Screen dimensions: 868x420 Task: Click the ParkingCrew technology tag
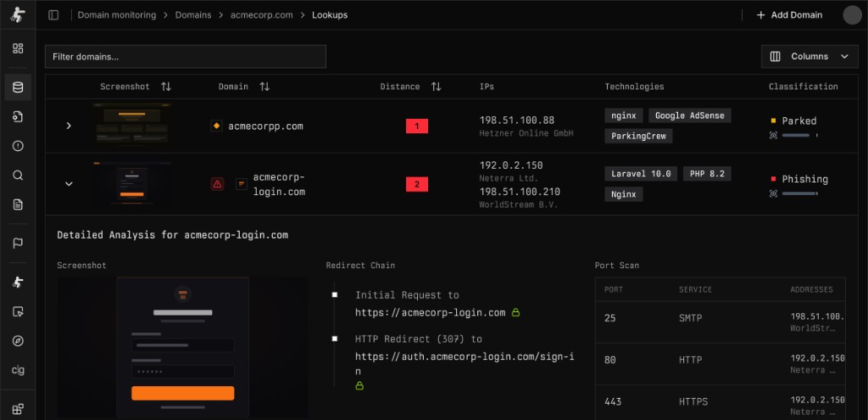638,136
